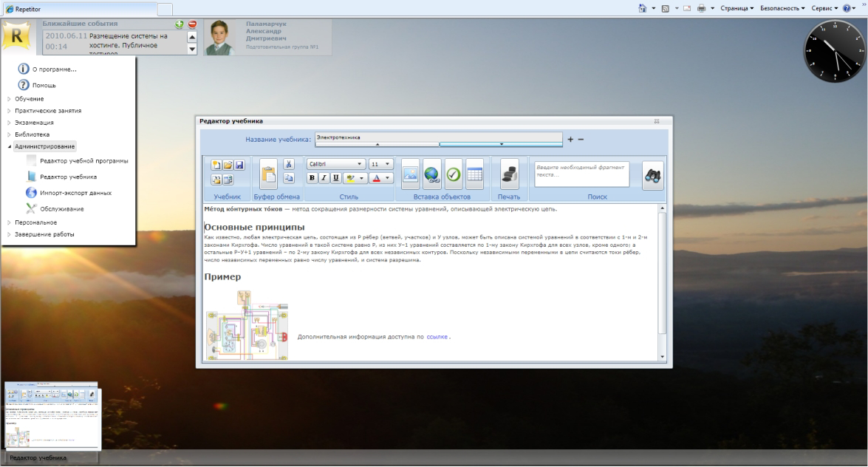Open the browser's Сервис menu

824,8
